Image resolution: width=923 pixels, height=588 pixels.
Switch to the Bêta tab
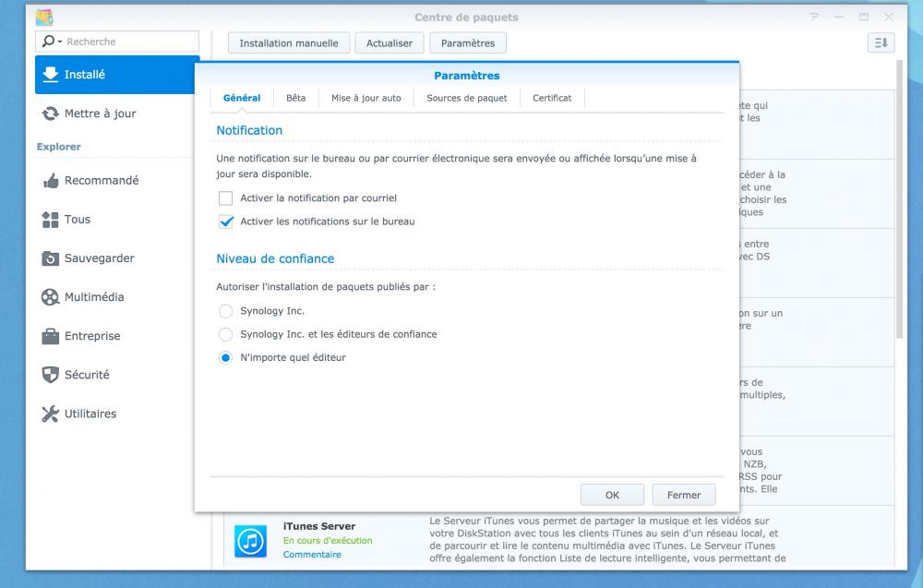(x=296, y=98)
